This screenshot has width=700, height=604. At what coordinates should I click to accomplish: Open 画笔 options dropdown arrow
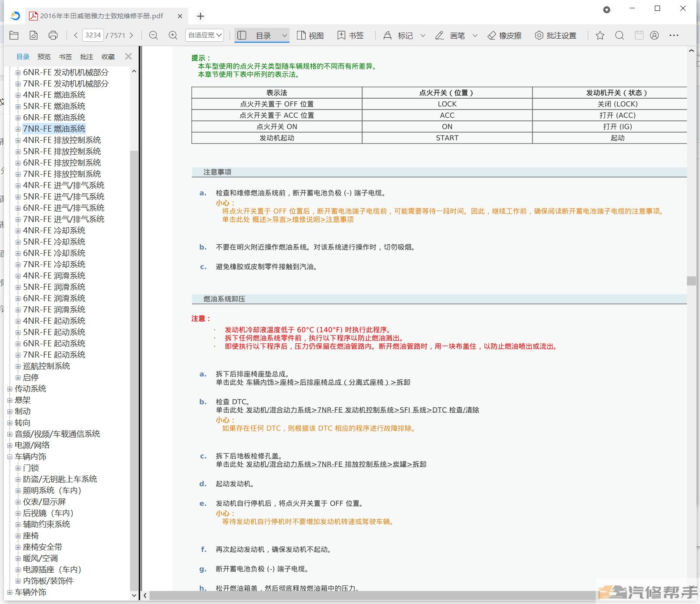tap(475, 36)
